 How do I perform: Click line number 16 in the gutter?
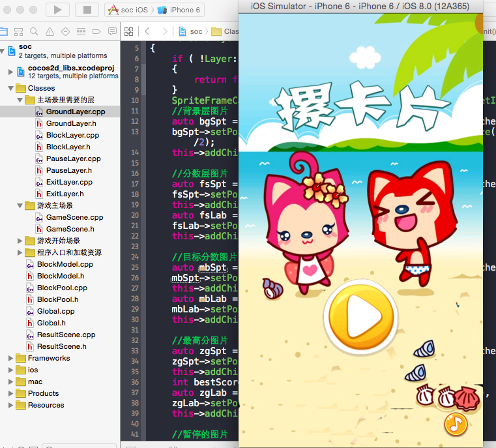click(x=135, y=173)
